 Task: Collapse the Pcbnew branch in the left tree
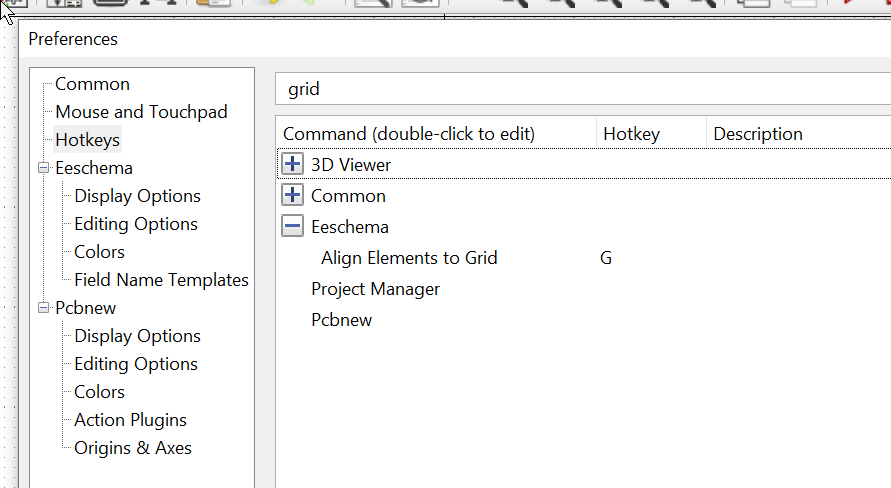click(44, 308)
